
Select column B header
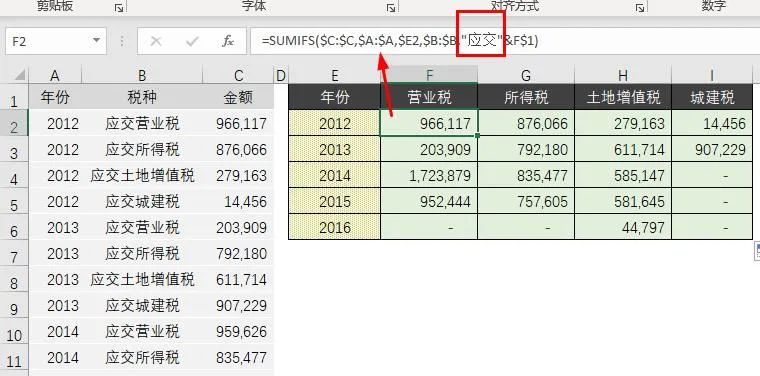click(x=142, y=75)
